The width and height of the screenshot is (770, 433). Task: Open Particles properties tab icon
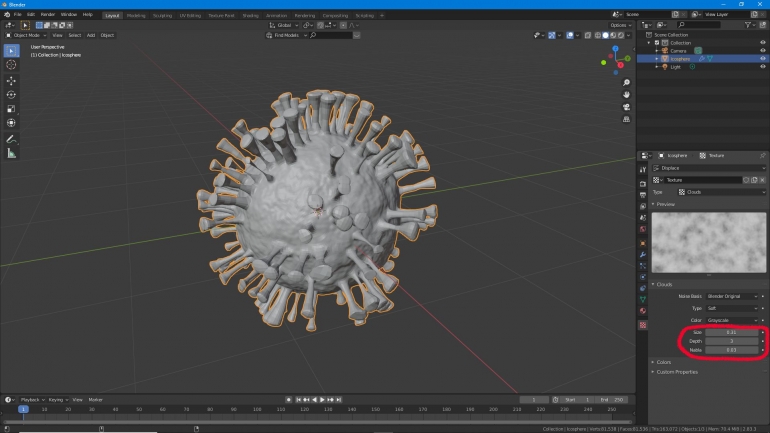643,266
